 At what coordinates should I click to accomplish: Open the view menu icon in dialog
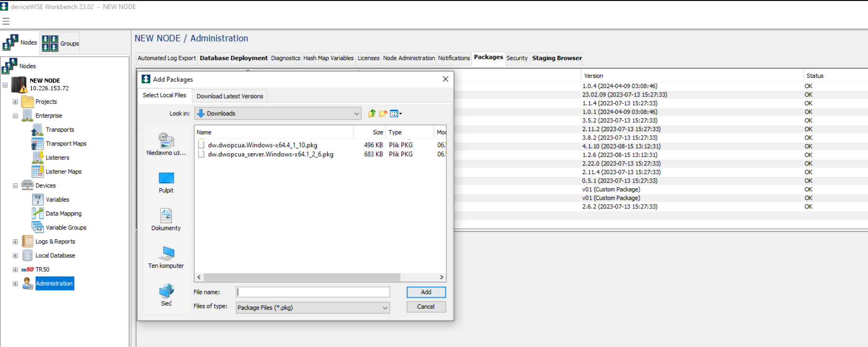(396, 114)
